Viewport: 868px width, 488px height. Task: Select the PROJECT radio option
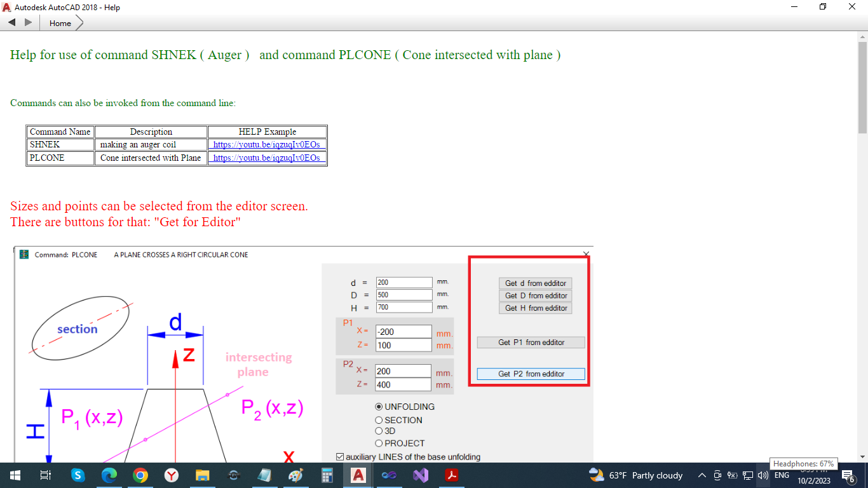click(x=379, y=444)
